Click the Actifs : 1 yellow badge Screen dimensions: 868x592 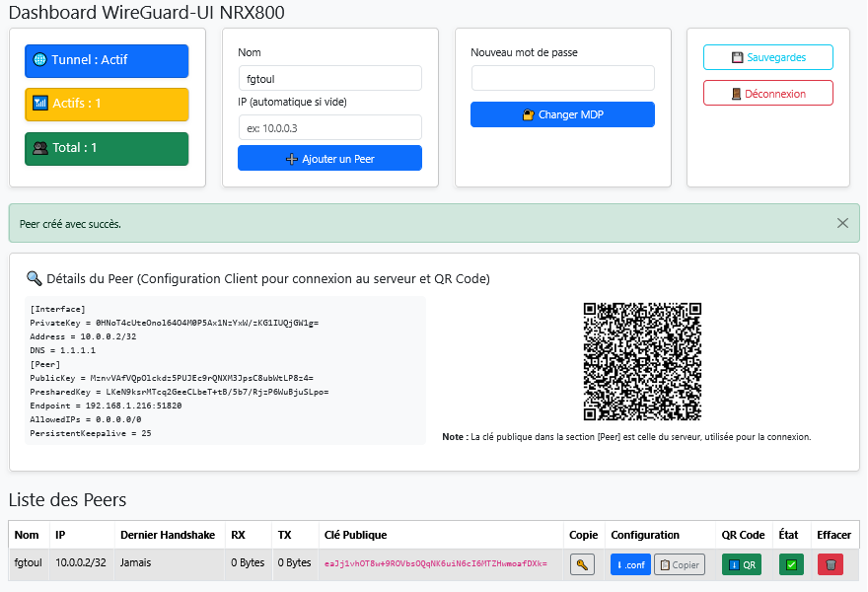[x=107, y=105]
